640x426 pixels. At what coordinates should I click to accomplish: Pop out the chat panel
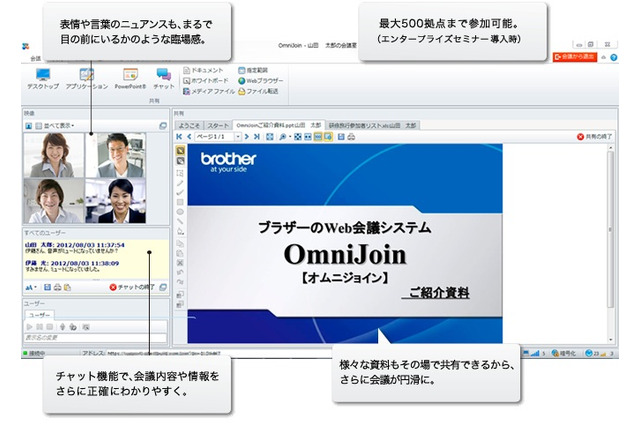coord(162,287)
